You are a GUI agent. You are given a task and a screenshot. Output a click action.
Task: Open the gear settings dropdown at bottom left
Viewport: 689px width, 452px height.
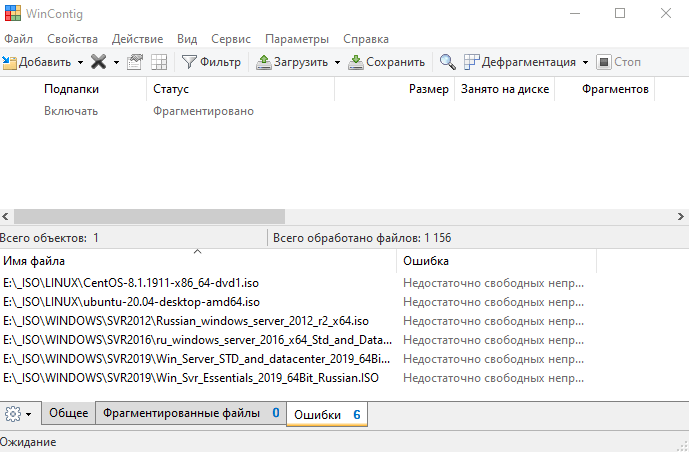(19, 414)
